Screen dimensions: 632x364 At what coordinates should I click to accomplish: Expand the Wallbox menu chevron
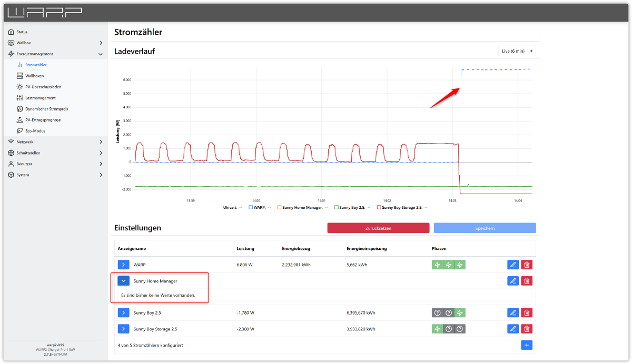101,43
